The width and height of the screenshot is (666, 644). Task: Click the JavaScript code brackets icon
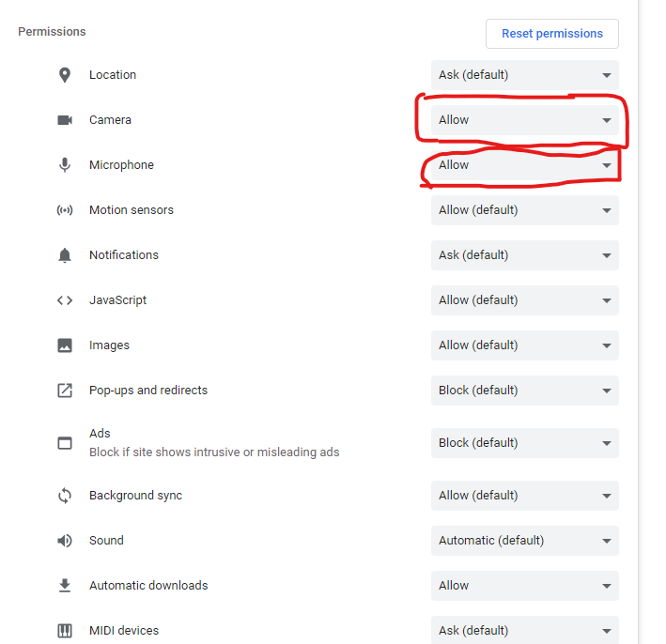click(x=65, y=300)
